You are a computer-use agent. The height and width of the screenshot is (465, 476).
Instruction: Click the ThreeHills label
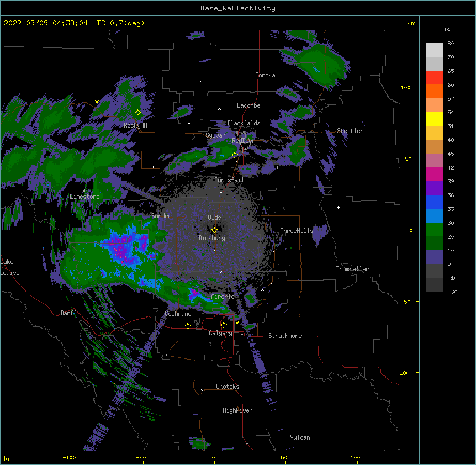(x=297, y=231)
